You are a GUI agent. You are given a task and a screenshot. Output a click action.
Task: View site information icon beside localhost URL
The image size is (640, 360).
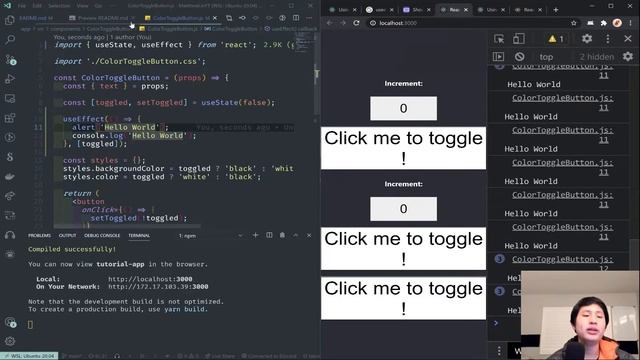tap(373, 23)
